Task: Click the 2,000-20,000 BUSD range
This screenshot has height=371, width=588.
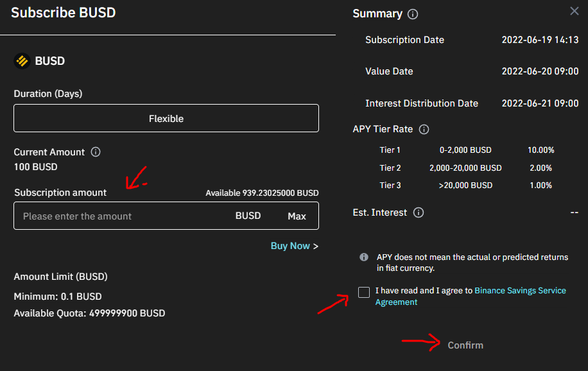Action: [465, 168]
